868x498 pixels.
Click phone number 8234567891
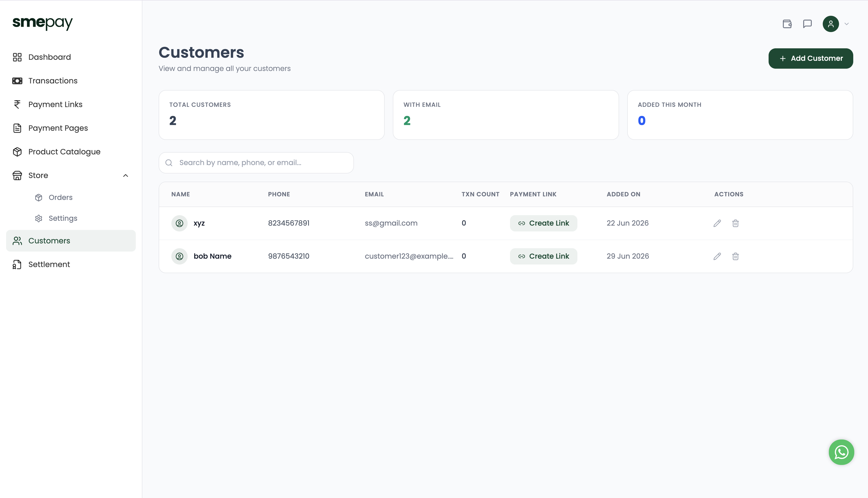coord(289,223)
